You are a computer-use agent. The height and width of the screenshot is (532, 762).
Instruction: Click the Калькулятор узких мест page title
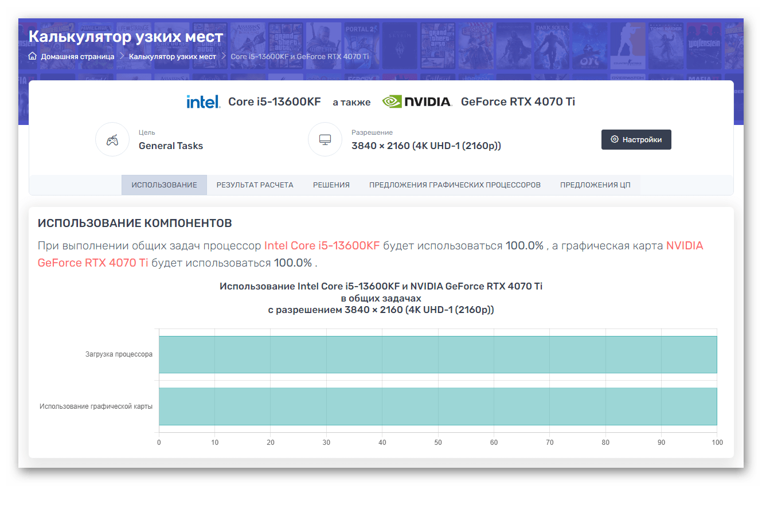[x=126, y=37]
